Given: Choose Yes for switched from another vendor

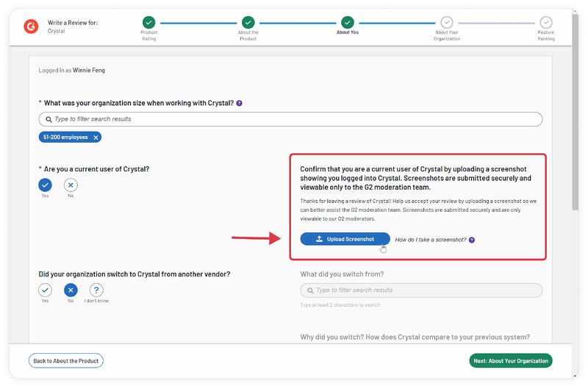Looking at the screenshot, I should [46, 290].
